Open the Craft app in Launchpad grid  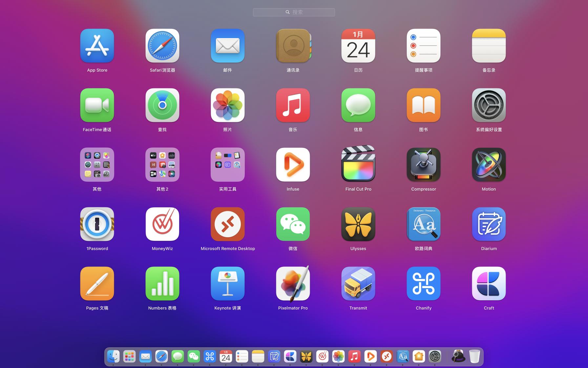coord(489,284)
